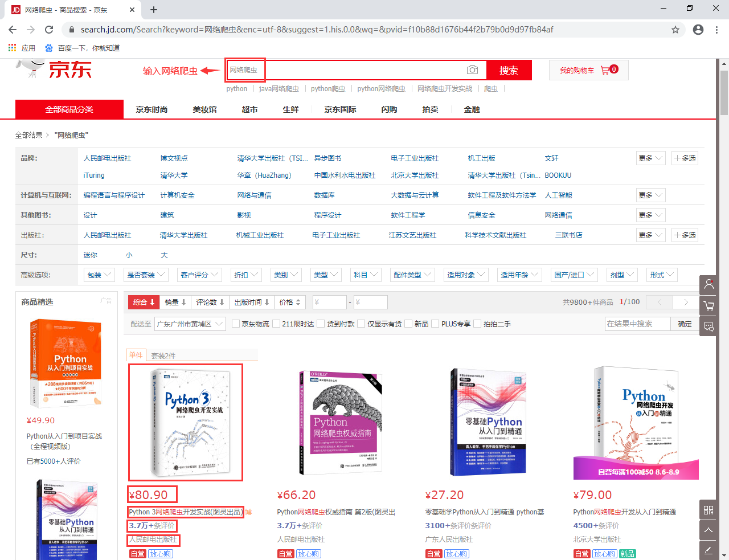This screenshot has height=560, width=729.
Task: Sort results by 出版时间
Action: (x=252, y=302)
